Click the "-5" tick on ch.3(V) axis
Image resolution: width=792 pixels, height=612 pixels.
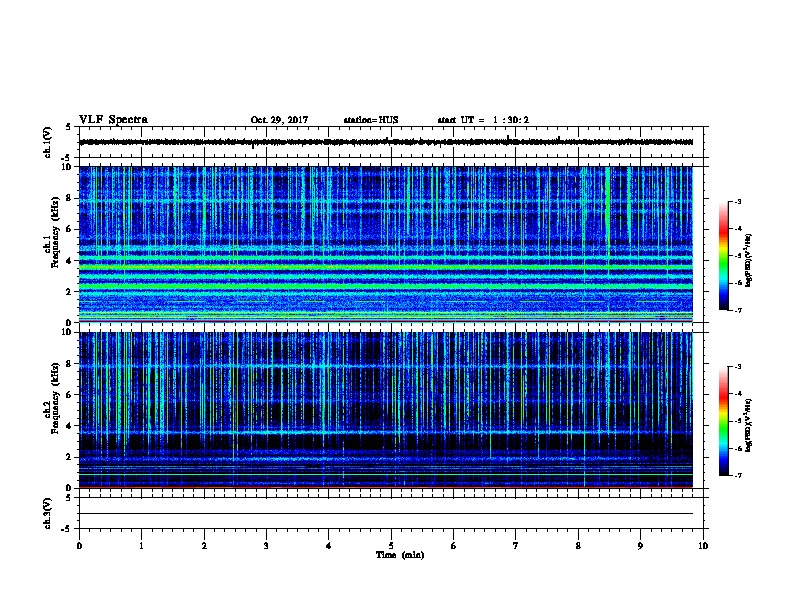pos(67,529)
